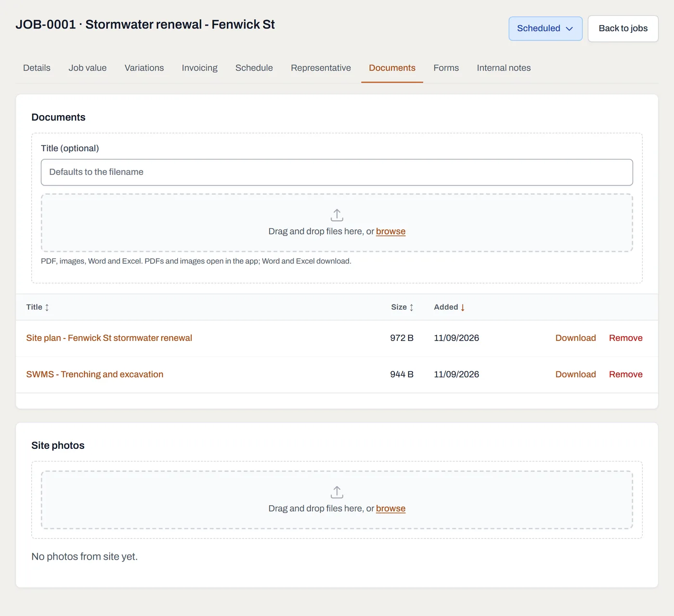Image resolution: width=674 pixels, height=616 pixels.
Task: Download the Site plan document
Action: click(576, 338)
